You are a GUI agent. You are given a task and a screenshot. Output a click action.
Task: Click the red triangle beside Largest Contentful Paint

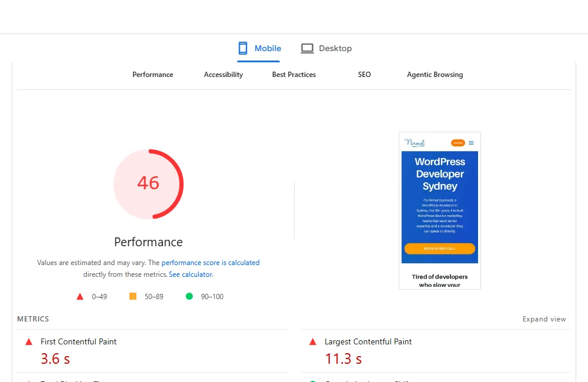tap(313, 341)
